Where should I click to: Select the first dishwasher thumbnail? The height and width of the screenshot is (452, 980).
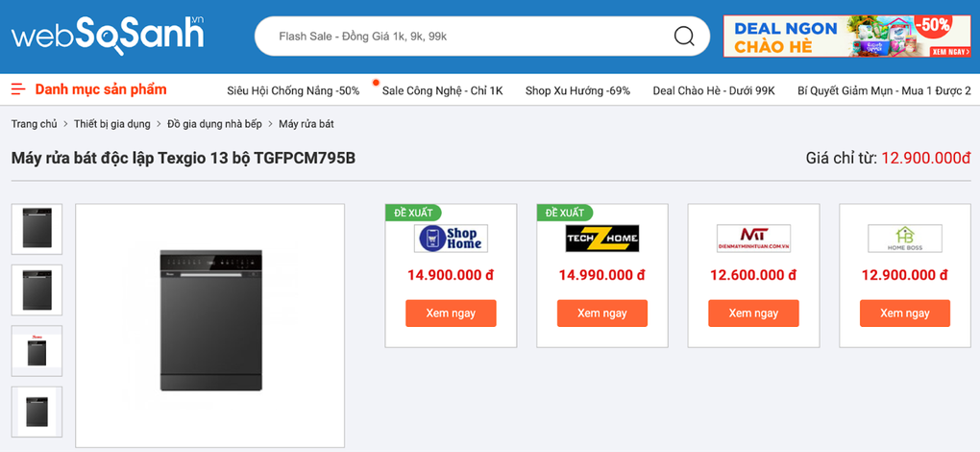pyautogui.click(x=37, y=229)
